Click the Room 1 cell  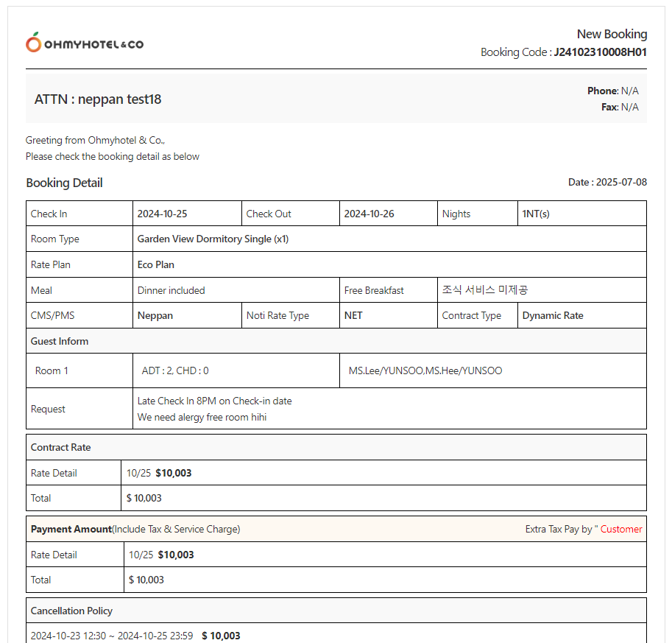[x=79, y=370]
